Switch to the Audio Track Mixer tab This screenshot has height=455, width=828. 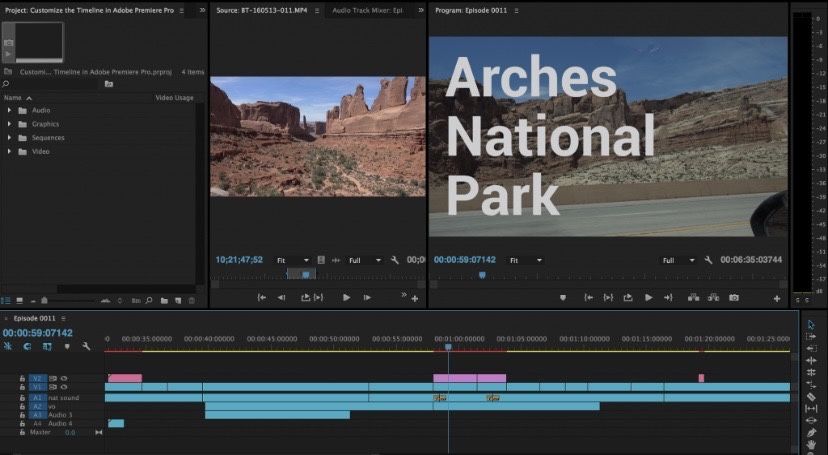tap(366, 9)
